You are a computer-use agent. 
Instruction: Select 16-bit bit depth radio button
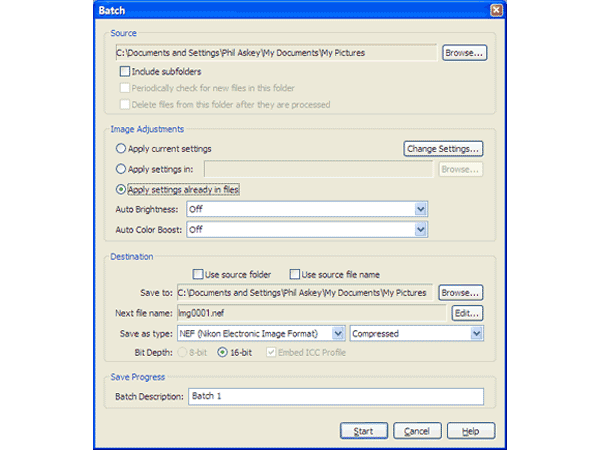pos(222,352)
